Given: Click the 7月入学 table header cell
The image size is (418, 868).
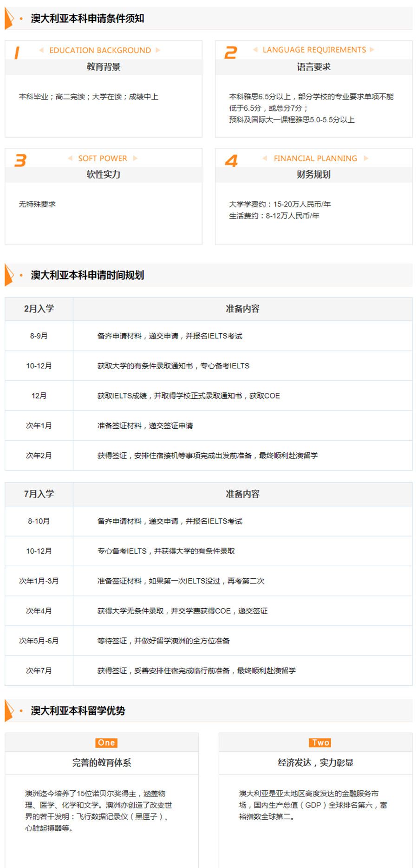Looking at the screenshot, I should (x=39, y=494).
